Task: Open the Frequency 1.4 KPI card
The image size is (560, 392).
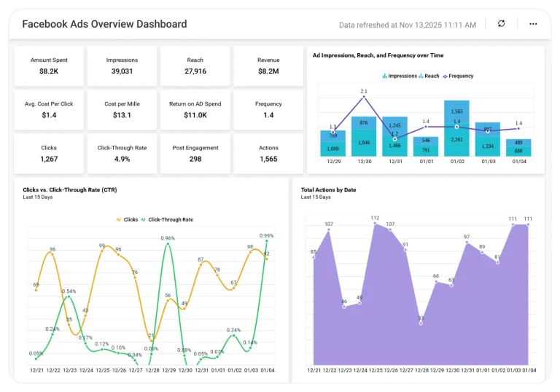Action: (268, 109)
